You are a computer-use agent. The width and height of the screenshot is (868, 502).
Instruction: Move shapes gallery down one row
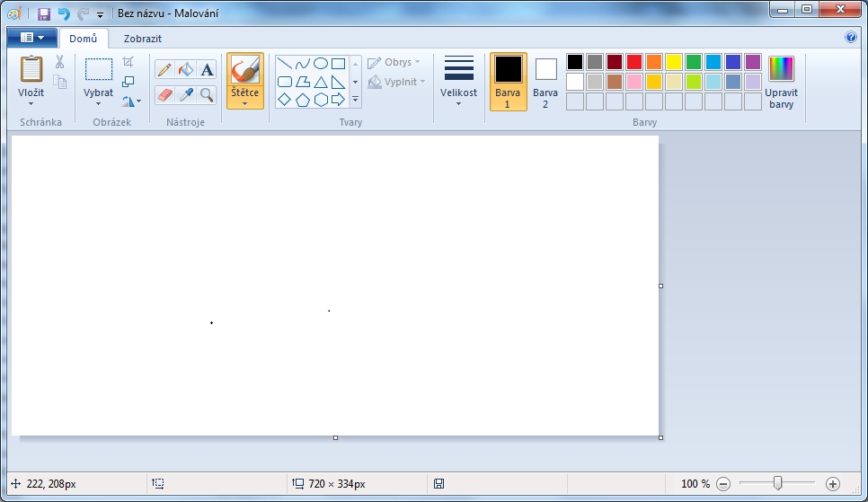356,82
